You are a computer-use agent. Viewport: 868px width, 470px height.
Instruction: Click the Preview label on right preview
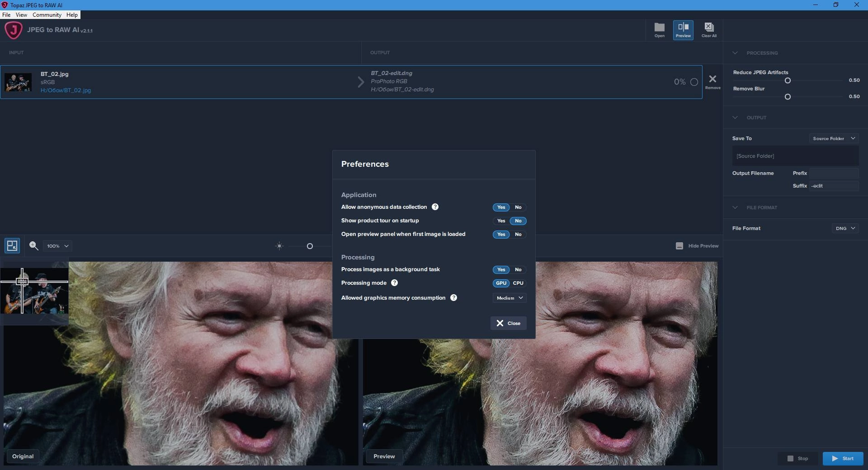pos(384,456)
